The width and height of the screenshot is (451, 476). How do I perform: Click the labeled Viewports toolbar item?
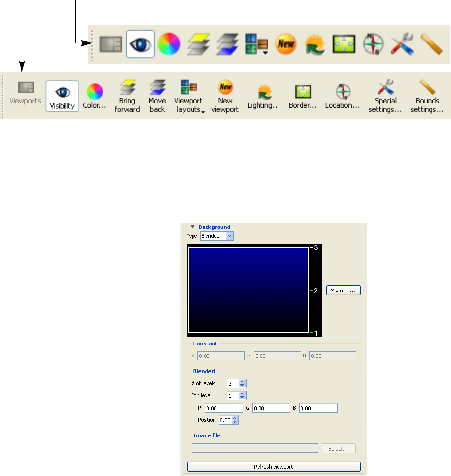[25, 93]
